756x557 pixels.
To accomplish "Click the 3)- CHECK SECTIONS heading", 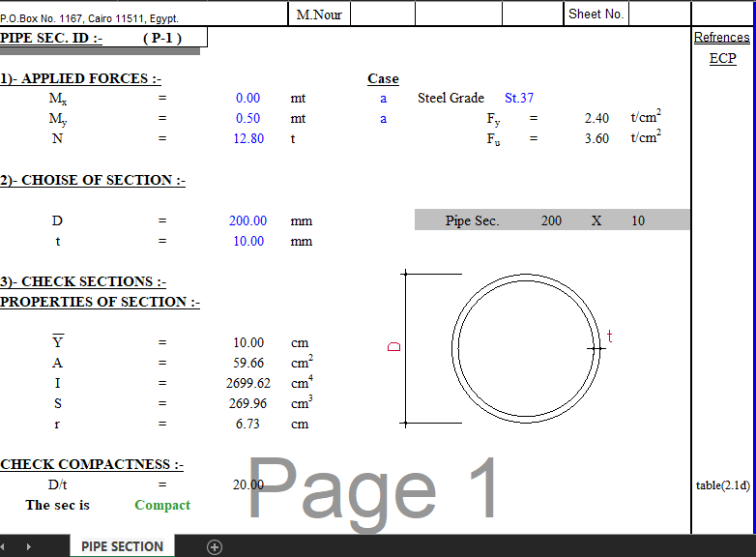I will (83, 281).
